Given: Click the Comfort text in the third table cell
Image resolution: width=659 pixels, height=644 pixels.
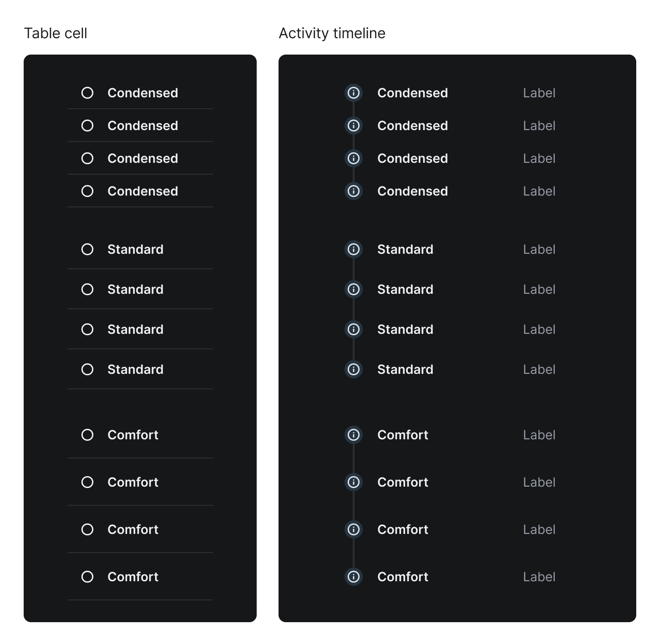Looking at the screenshot, I should click(x=132, y=529).
